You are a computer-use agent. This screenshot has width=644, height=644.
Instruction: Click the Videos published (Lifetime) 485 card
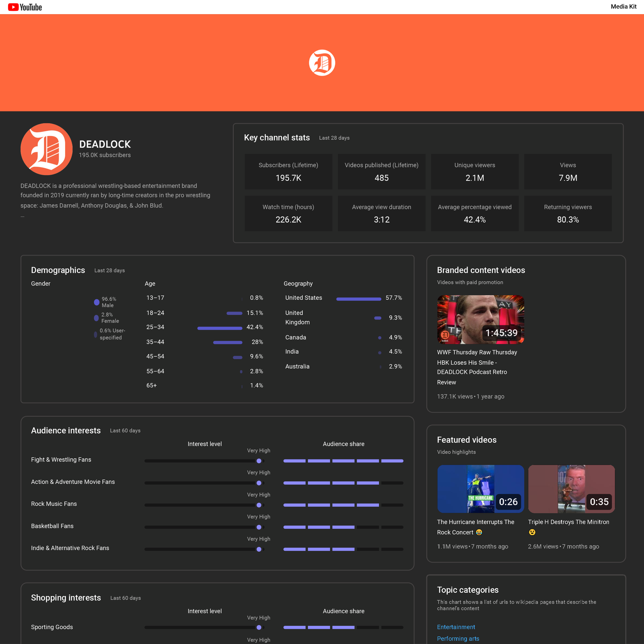tap(381, 171)
